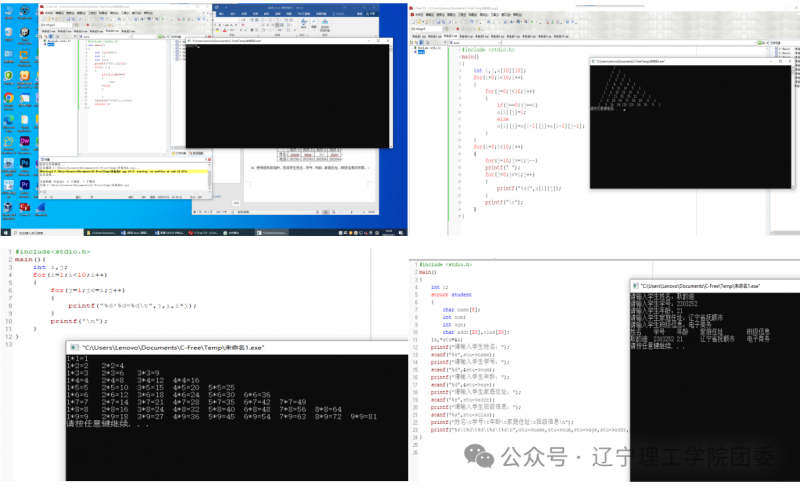Open the Premiere (Pr) desktop icon
The height and width of the screenshot is (489, 800).
pyautogui.click(x=24, y=185)
